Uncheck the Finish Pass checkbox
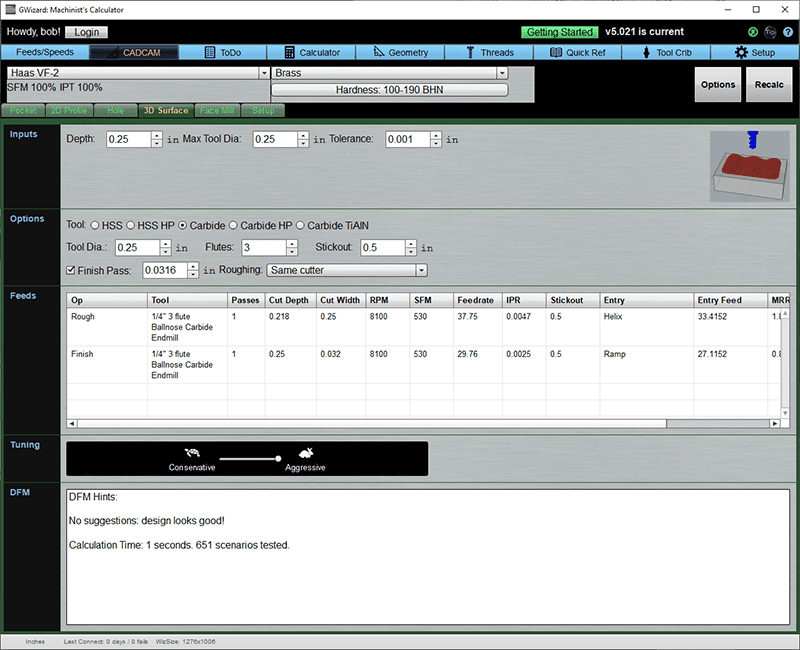The height and width of the screenshot is (650, 800). (x=70, y=270)
